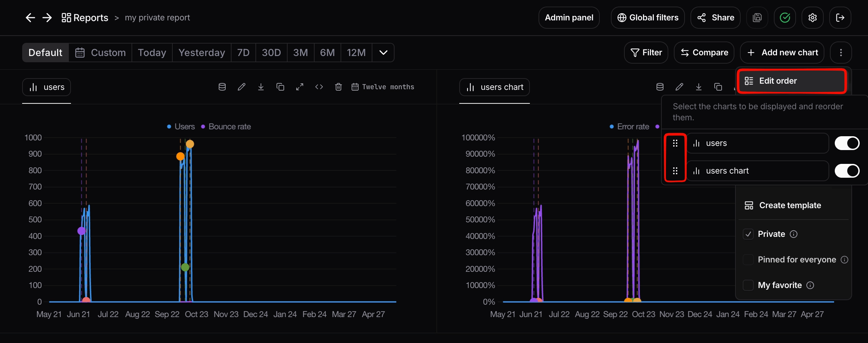Click the purple marker near 430 on users chart

coord(81,231)
